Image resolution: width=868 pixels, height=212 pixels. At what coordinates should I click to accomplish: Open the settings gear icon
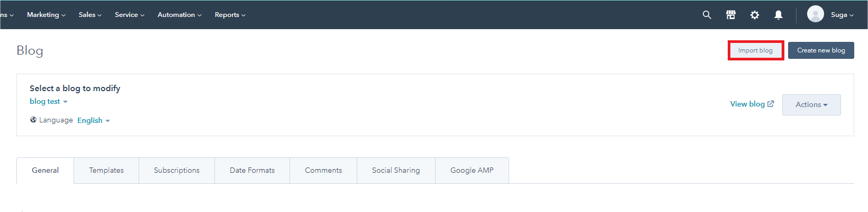coord(755,15)
